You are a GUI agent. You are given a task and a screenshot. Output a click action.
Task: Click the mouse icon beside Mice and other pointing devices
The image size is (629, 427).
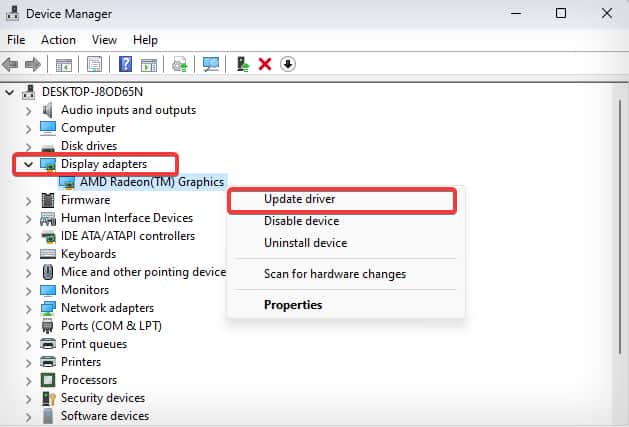click(x=48, y=272)
